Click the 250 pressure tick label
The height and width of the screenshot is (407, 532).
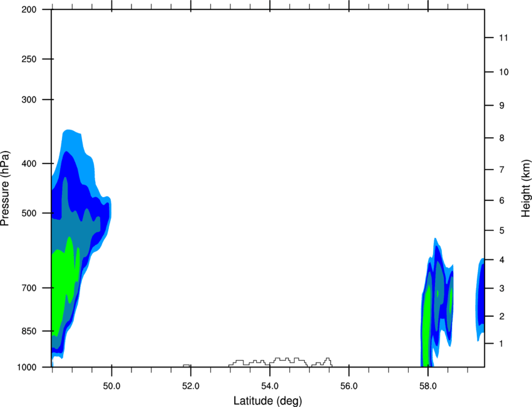pyautogui.click(x=29, y=59)
